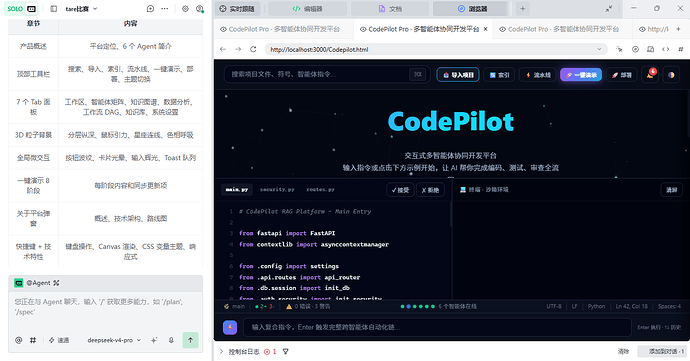Click the UTF-8 encoding status item

[x=554, y=306]
